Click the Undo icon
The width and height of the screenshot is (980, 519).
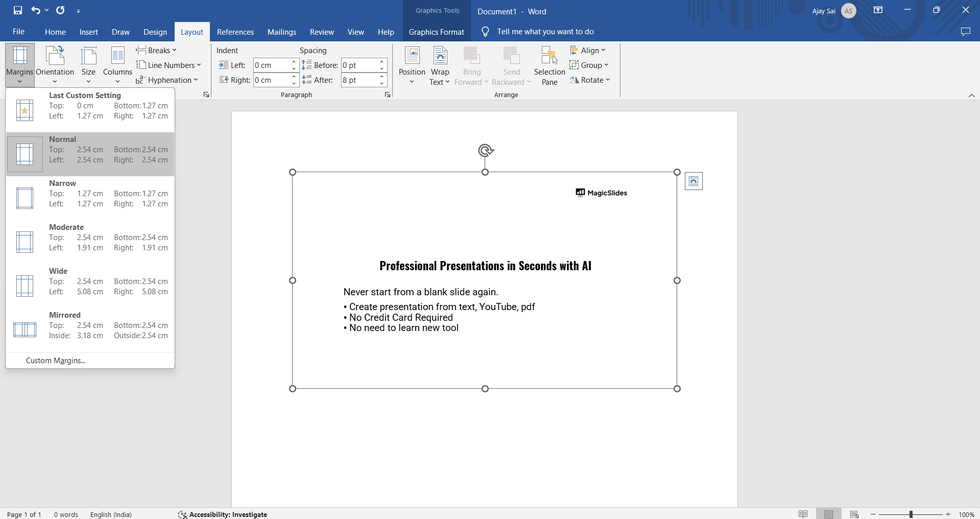[35, 10]
